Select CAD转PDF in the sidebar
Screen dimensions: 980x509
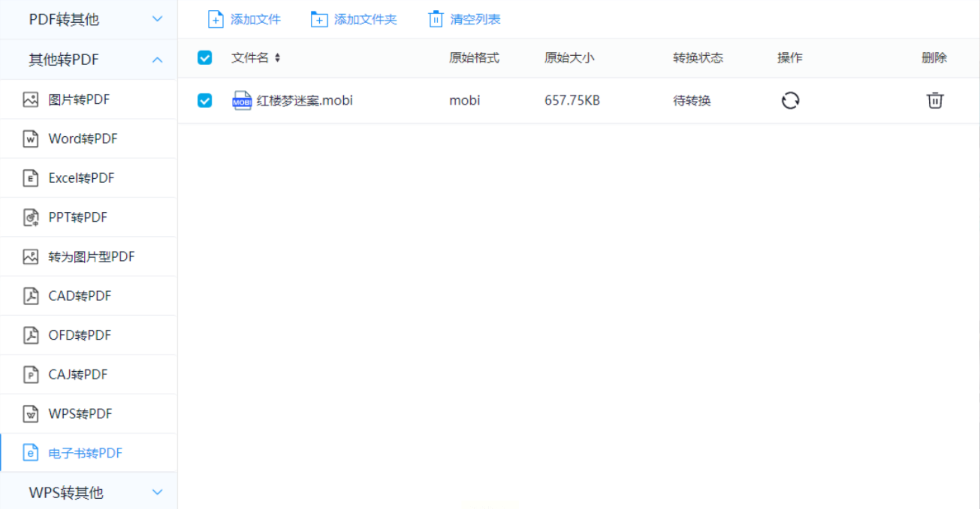pyautogui.click(x=79, y=296)
